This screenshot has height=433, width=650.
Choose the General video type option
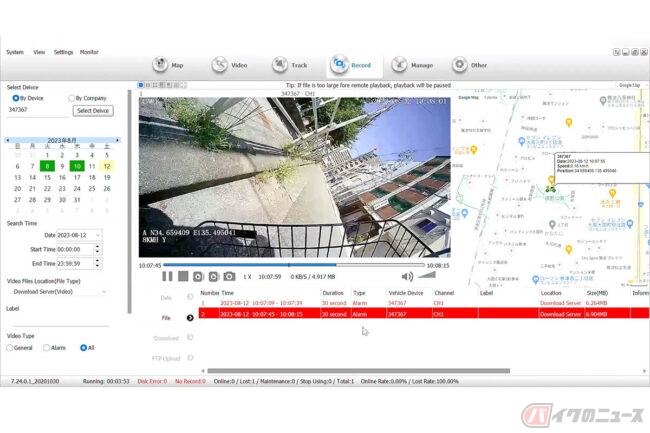tap(10, 348)
